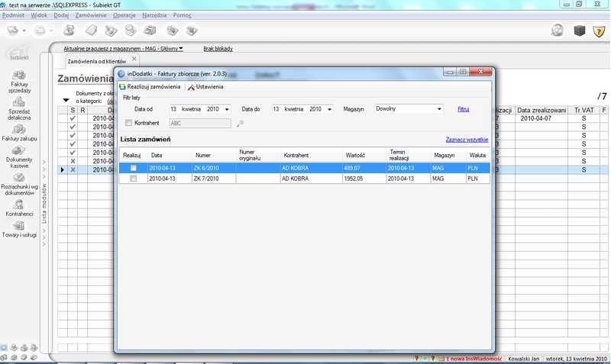Screen dimensions: 611x364
Task: Expand the Magazyn Dowolny combo box
Action: [x=439, y=109]
